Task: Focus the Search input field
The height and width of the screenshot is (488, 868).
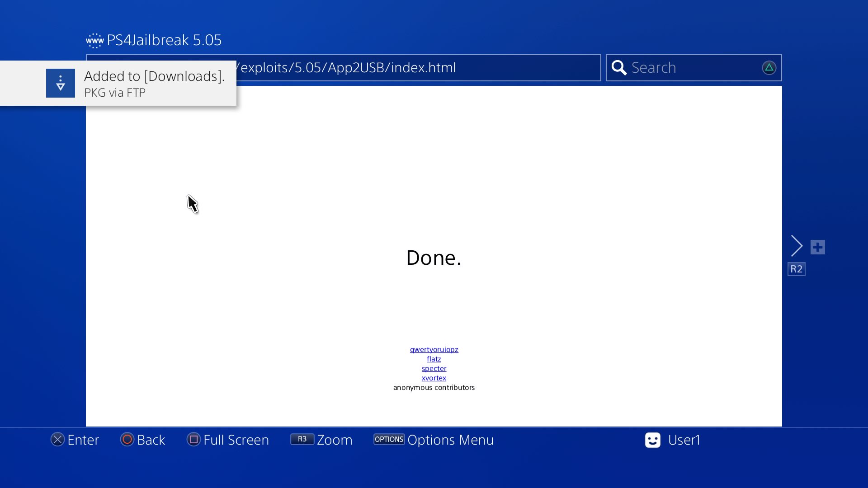Action: click(x=694, y=68)
